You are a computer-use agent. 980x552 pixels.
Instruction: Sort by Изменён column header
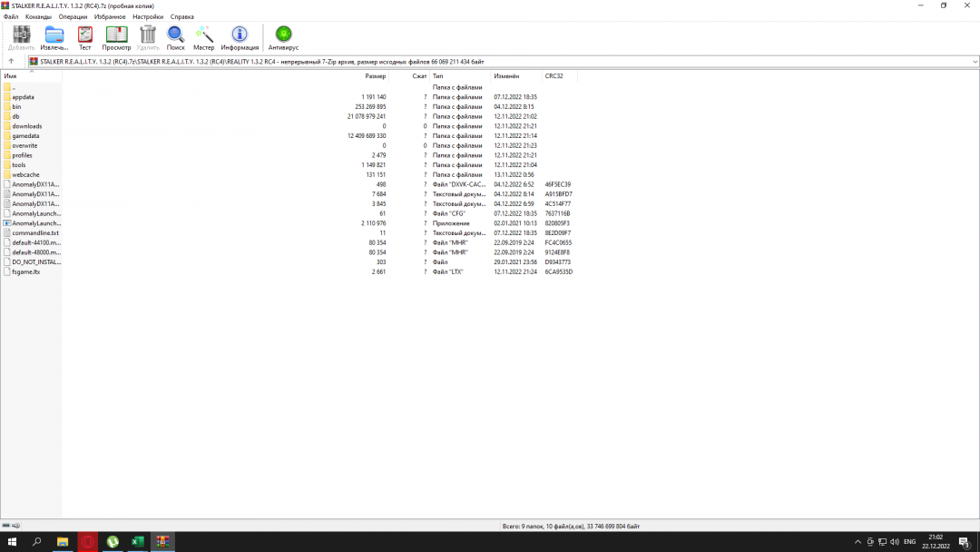click(506, 75)
